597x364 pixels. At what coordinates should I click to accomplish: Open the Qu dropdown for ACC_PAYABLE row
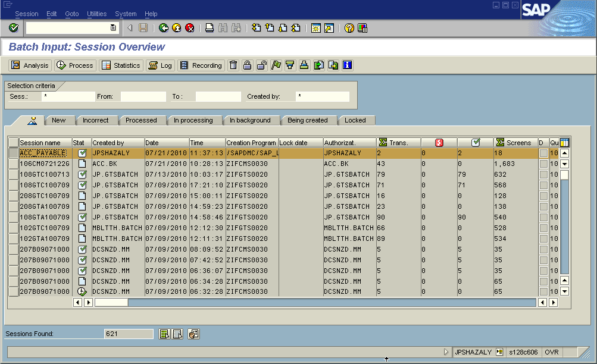[x=555, y=152]
